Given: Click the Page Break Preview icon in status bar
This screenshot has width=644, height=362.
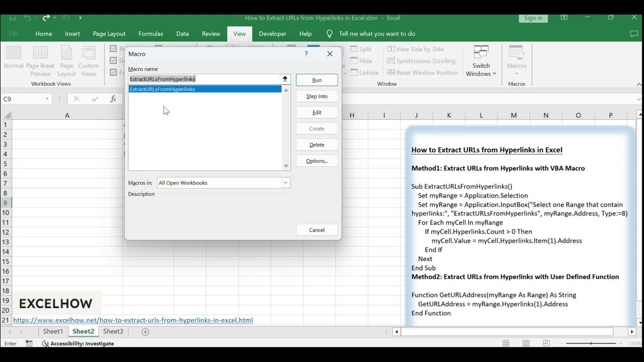Looking at the screenshot, I should pyautogui.click(x=547, y=343).
